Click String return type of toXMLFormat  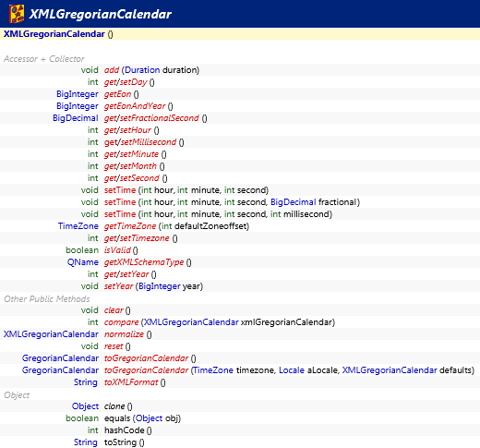click(86, 382)
